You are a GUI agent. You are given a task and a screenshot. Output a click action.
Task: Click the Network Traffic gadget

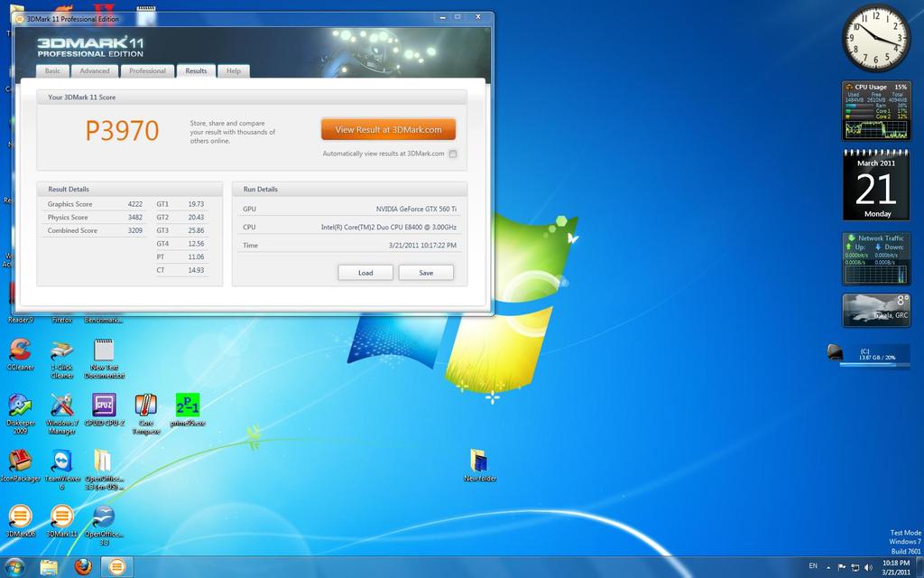pos(876,258)
